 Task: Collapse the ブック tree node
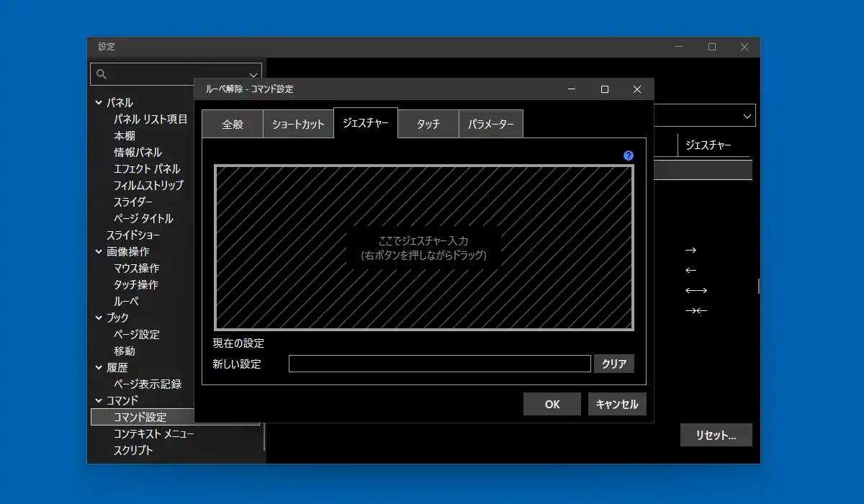coord(99,318)
